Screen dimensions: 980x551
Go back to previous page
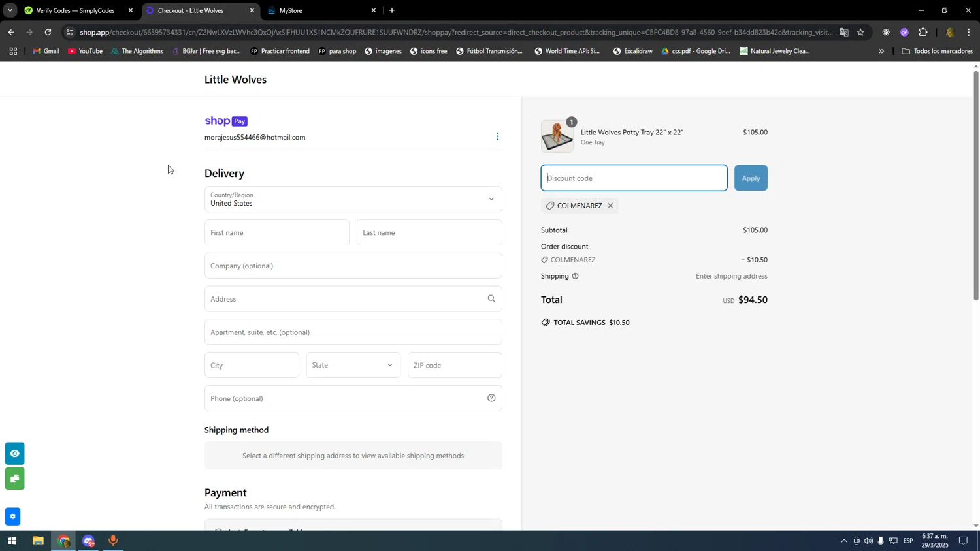(x=11, y=32)
